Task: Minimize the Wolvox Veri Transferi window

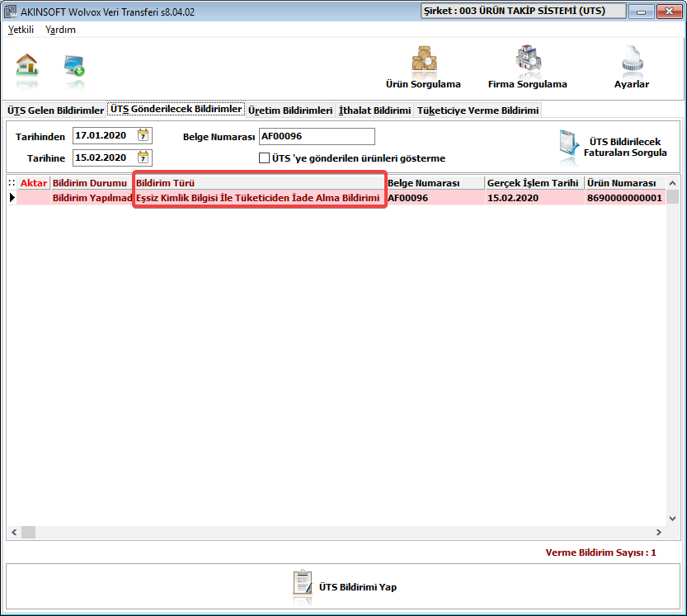Action: [x=642, y=12]
